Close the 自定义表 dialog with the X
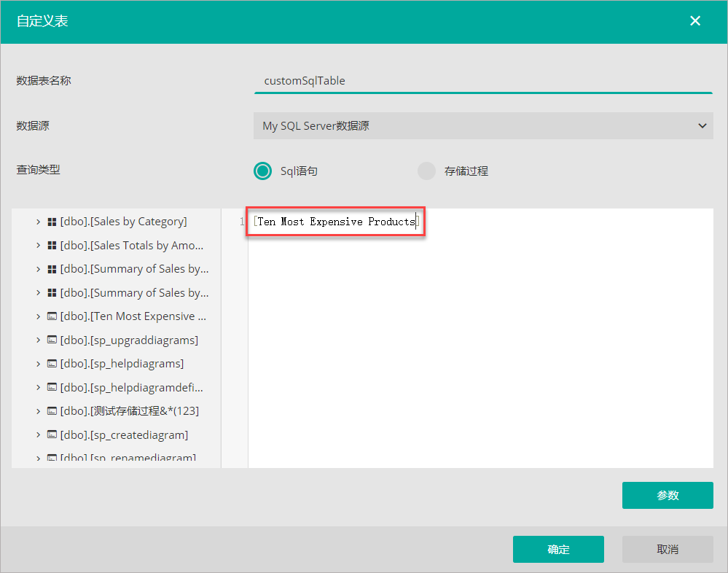Image resolution: width=728 pixels, height=573 pixels. [x=695, y=21]
